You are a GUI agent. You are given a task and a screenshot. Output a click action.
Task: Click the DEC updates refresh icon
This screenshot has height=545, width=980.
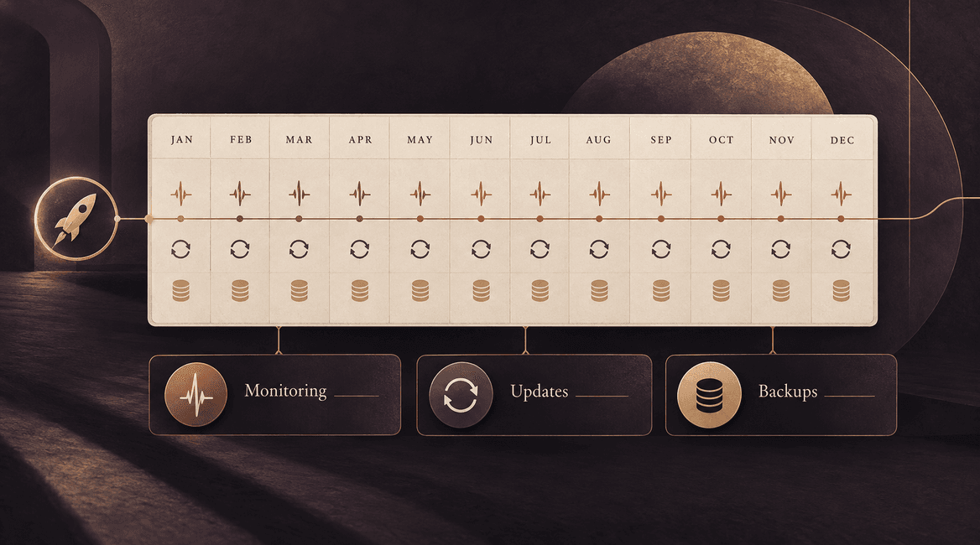coord(842,249)
